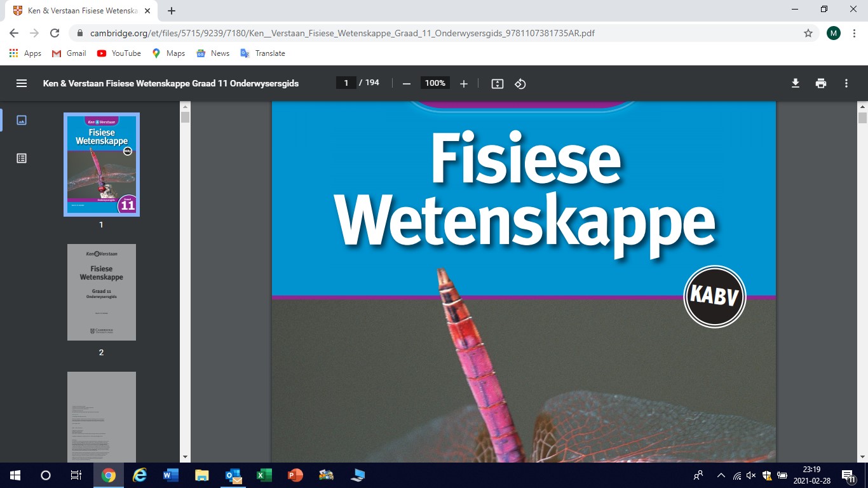The width and height of the screenshot is (868, 488).
Task: Open the Gmail bookmark
Action: (x=69, y=53)
